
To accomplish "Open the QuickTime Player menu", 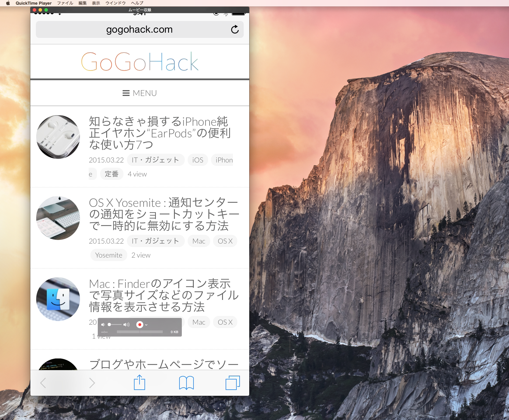I will point(34,3).
